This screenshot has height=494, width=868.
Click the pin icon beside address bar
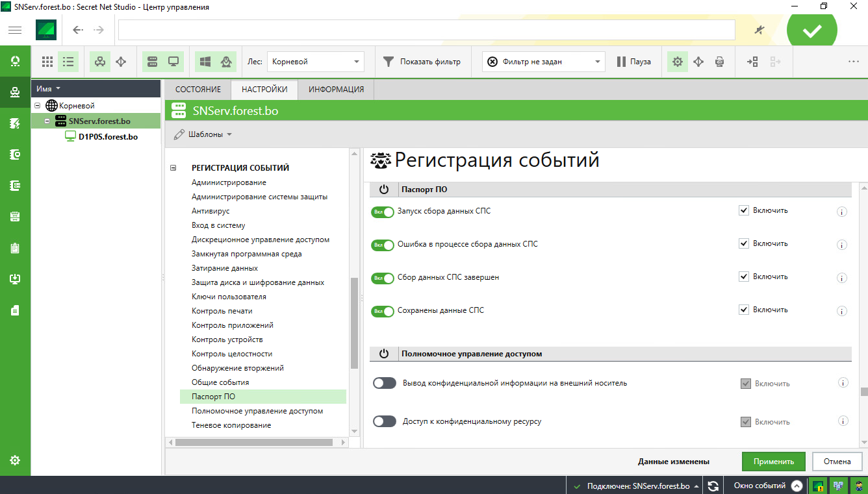pyautogui.click(x=759, y=30)
